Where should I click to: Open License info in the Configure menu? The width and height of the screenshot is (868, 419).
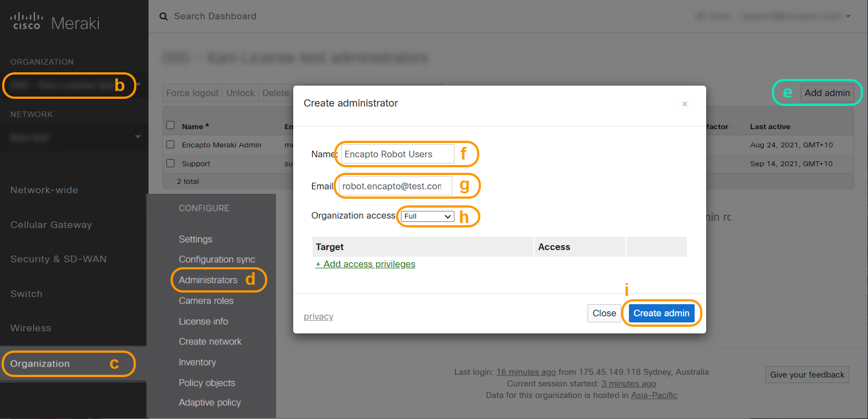203,321
